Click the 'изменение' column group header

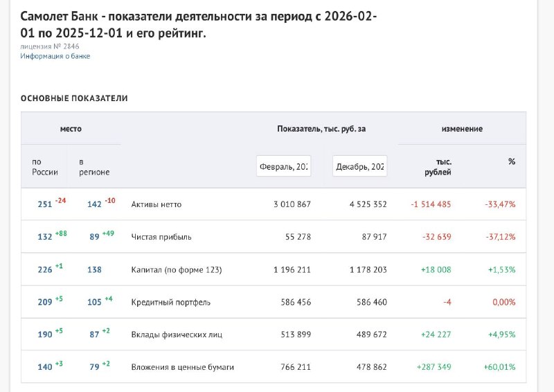tap(462, 129)
